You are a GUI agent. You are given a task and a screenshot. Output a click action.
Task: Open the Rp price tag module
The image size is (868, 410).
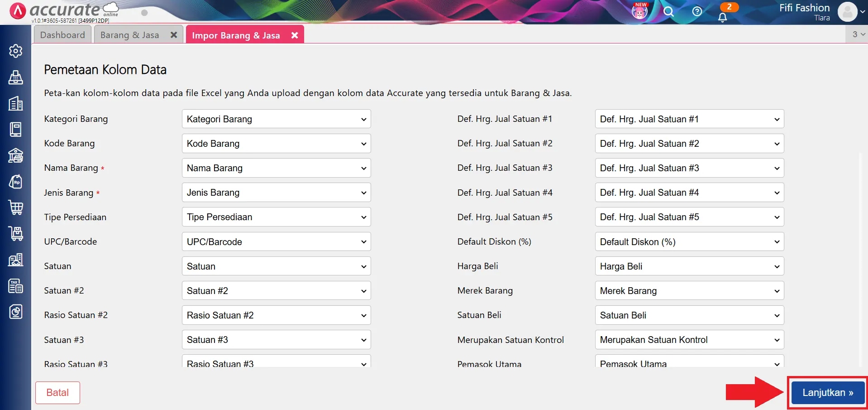pyautogui.click(x=16, y=182)
